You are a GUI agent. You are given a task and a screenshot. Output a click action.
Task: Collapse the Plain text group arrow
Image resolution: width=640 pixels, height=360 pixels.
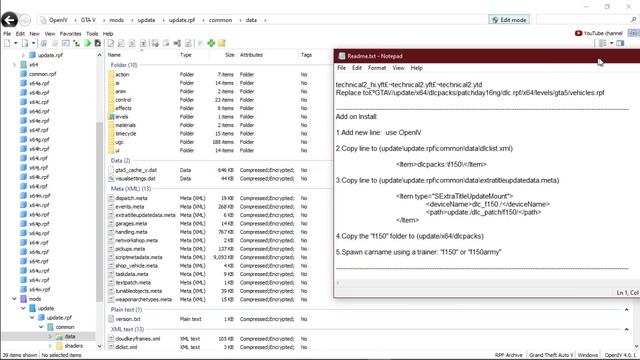point(627,310)
